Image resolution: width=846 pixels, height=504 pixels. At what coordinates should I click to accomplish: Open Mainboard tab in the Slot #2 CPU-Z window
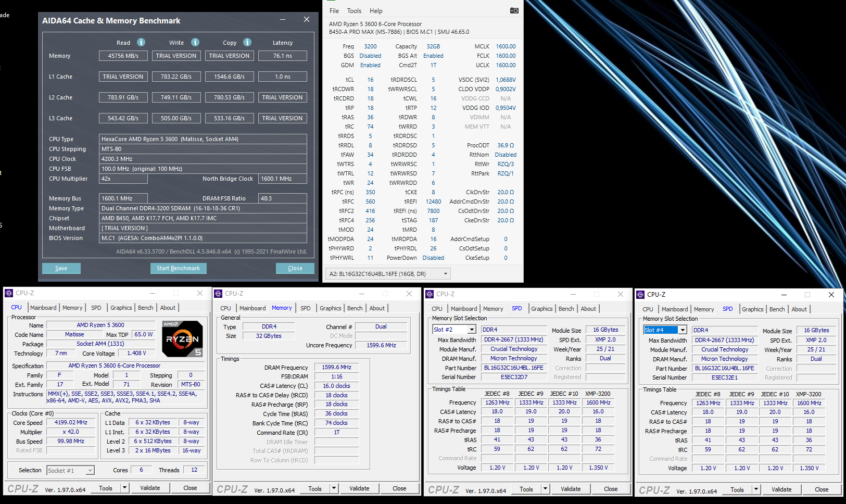tap(464, 309)
